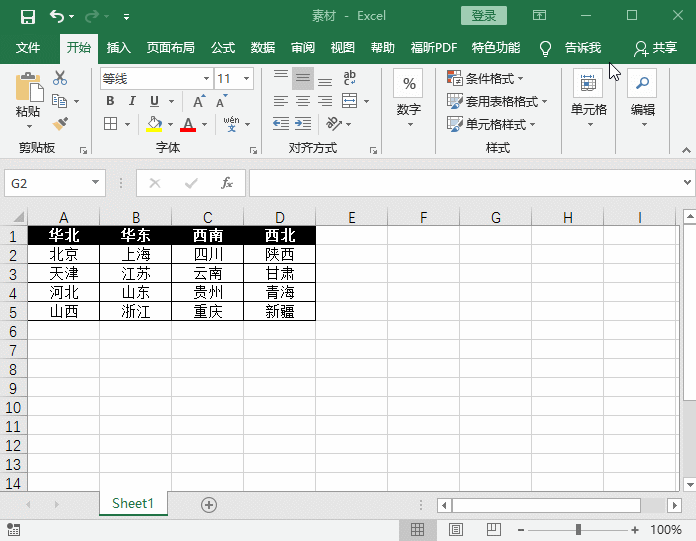Open font name 等线 dropdown
The height and width of the screenshot is (541, 696).
(206, 79)
